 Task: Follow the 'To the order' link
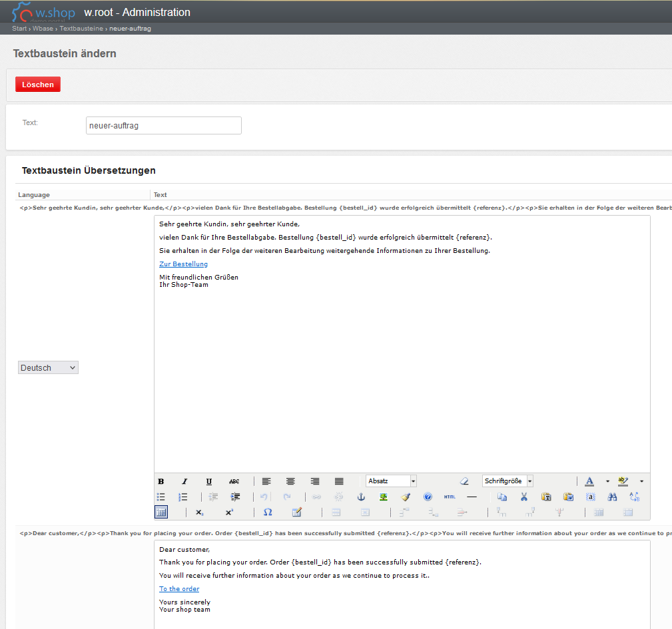(179, 589)
